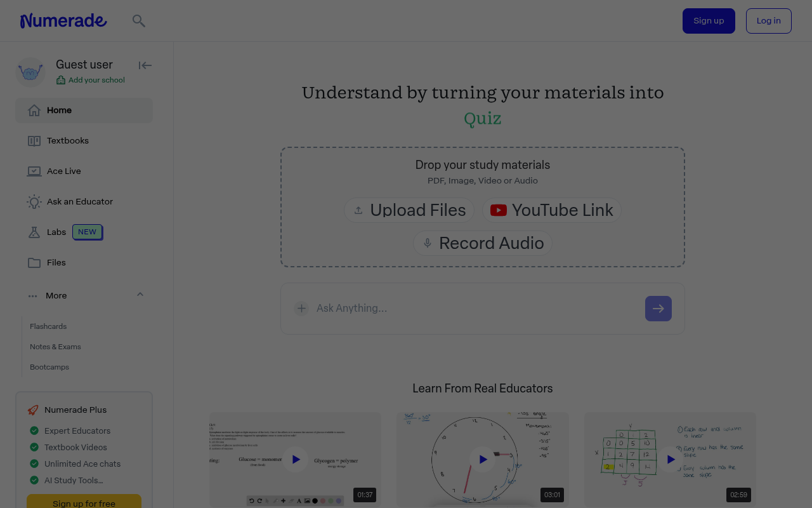Image resolution: width=812 pixels, height=508 pixels.
Task: Play the grid table video
Action: coord(671,459)
